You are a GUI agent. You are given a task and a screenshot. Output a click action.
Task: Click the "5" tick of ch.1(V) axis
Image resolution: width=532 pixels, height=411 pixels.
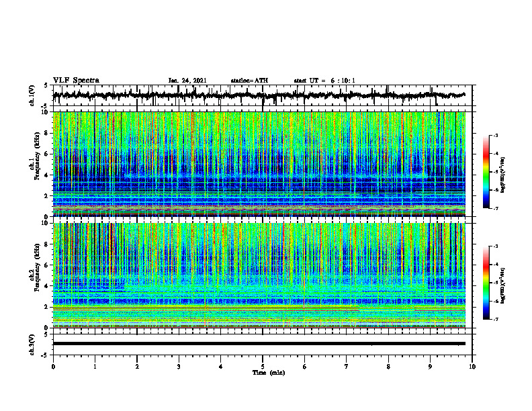(46, 86)
